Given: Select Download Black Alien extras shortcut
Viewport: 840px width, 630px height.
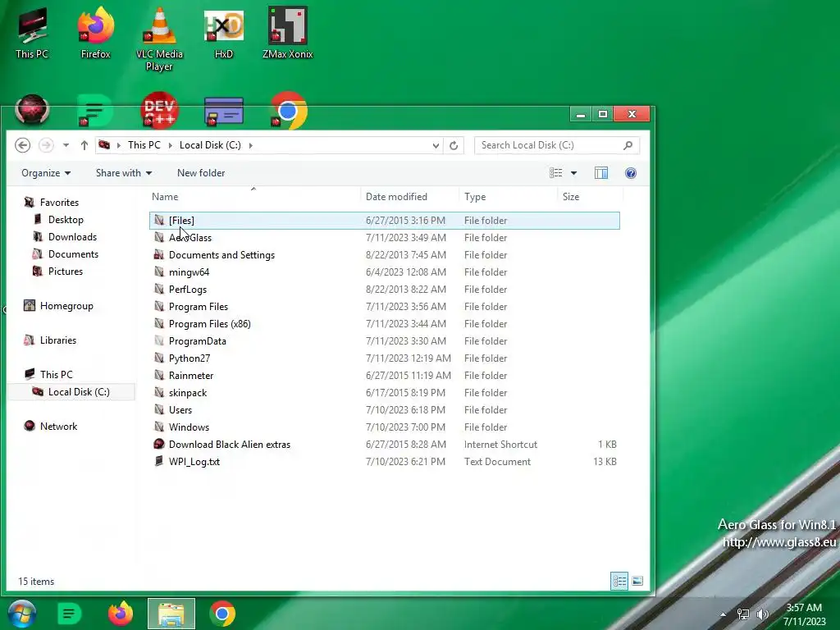Looking at the screenshot, I should [384, 444].
